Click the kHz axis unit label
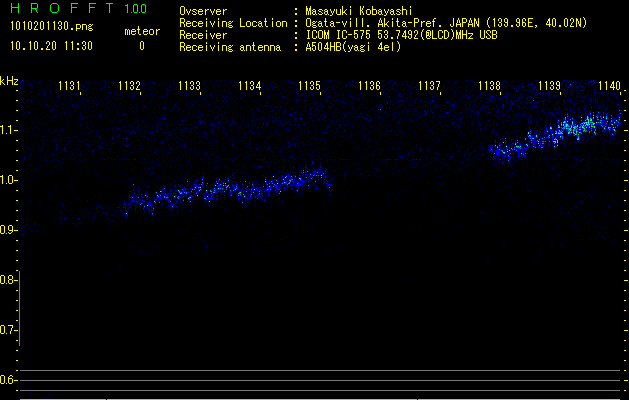 (9, 80)
